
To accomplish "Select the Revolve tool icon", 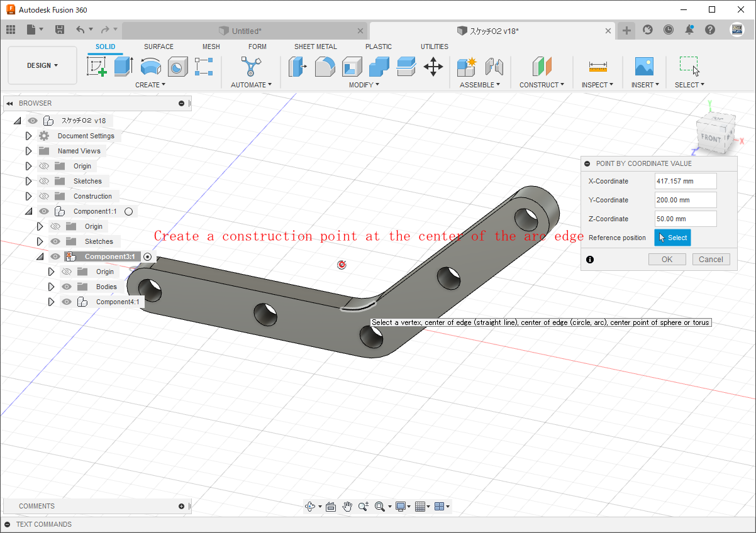I will 150,66.
